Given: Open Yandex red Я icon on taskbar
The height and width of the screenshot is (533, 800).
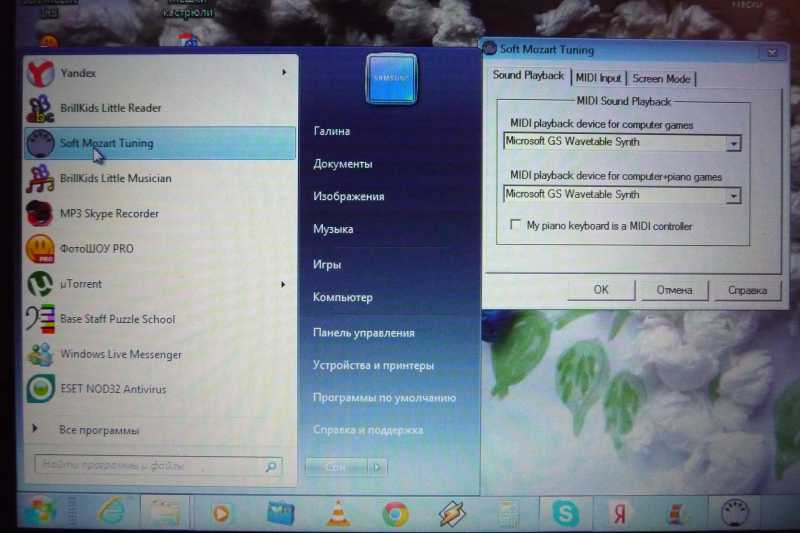Looking at the screenshot, I should [x=619, y=513].
